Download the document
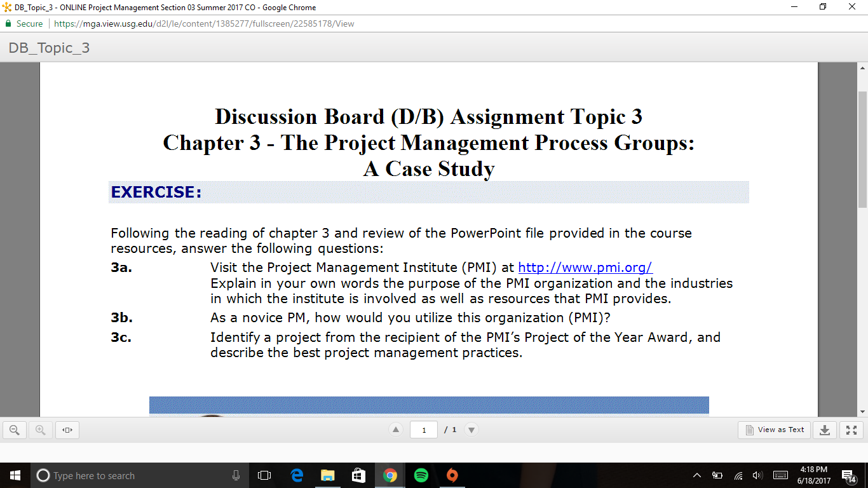The image size is (868, 488). point(824,430)
